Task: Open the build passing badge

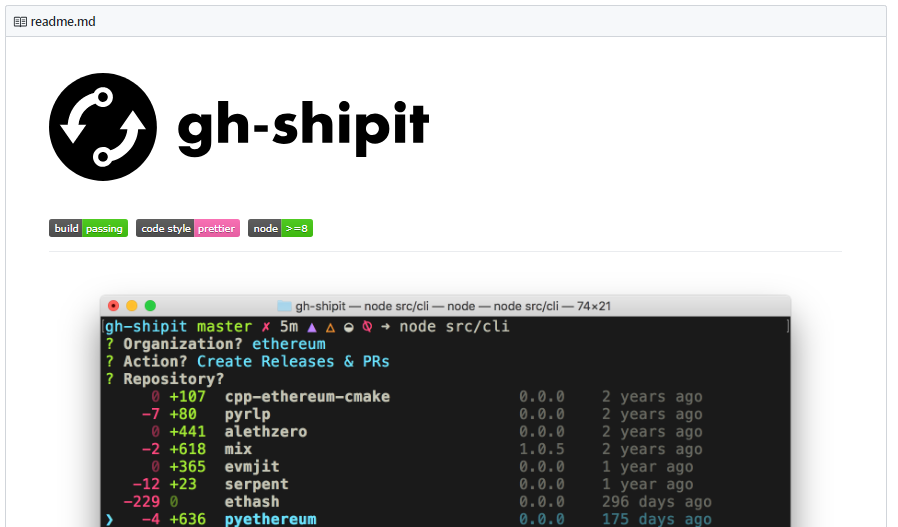Action: [88, 228]
